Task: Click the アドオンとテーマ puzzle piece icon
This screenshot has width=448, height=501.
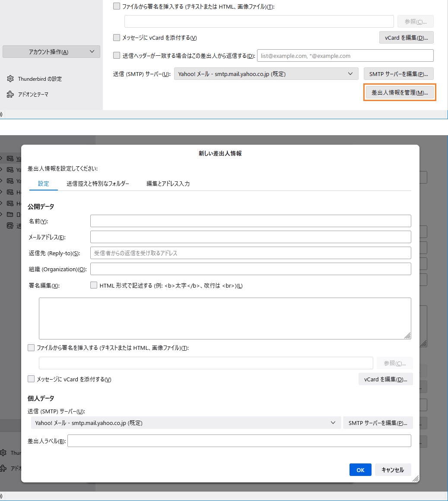Action: (x=10, y=94)
